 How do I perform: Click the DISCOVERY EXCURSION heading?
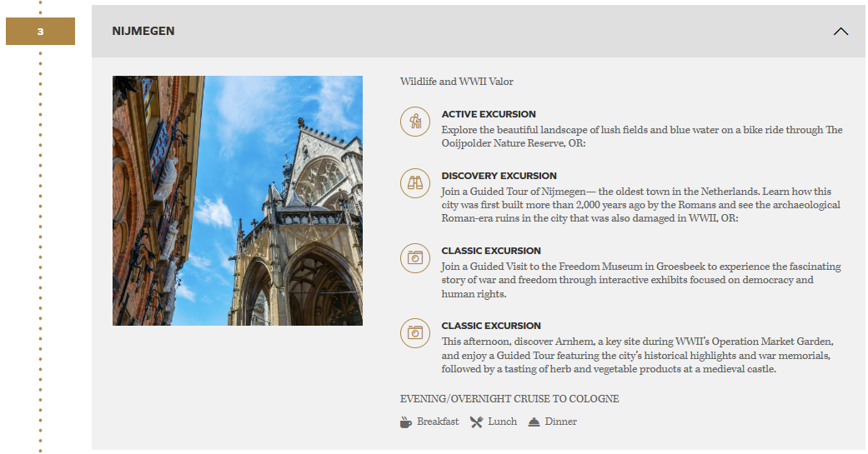click(499, 176)
